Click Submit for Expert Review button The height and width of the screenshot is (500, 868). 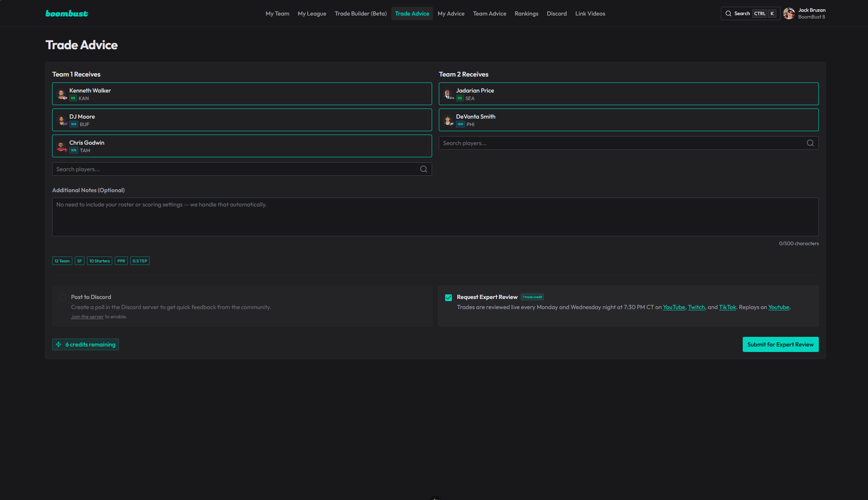(781, 344)
